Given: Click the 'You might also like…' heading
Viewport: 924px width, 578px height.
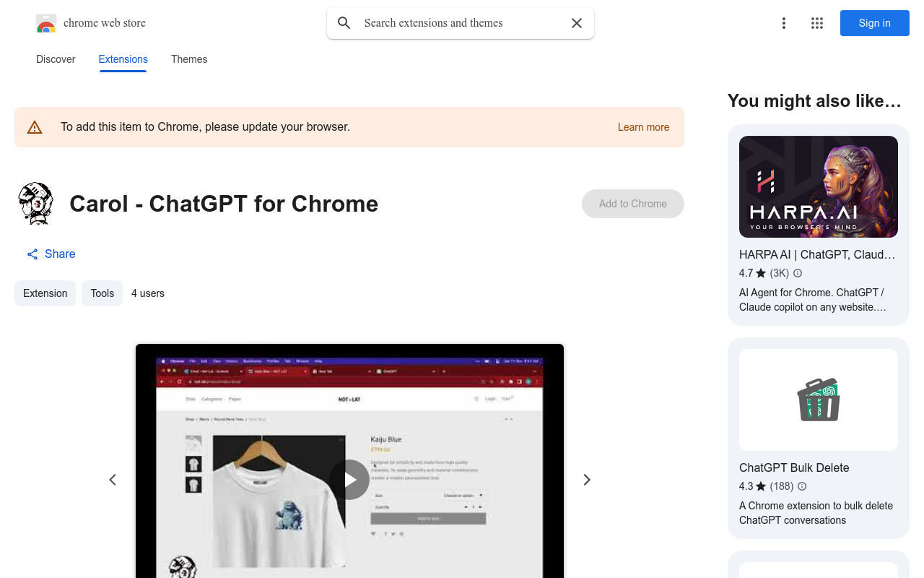Looking at the screenshot, I should point(814,101).
